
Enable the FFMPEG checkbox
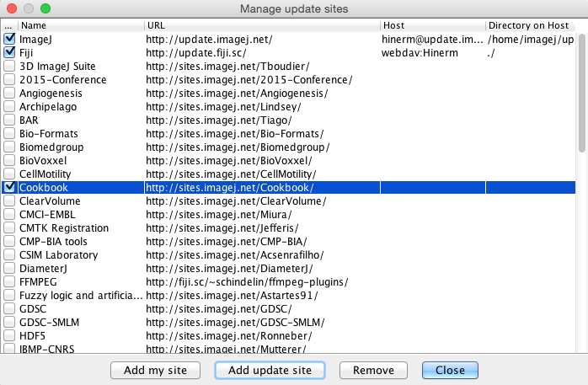9,282
